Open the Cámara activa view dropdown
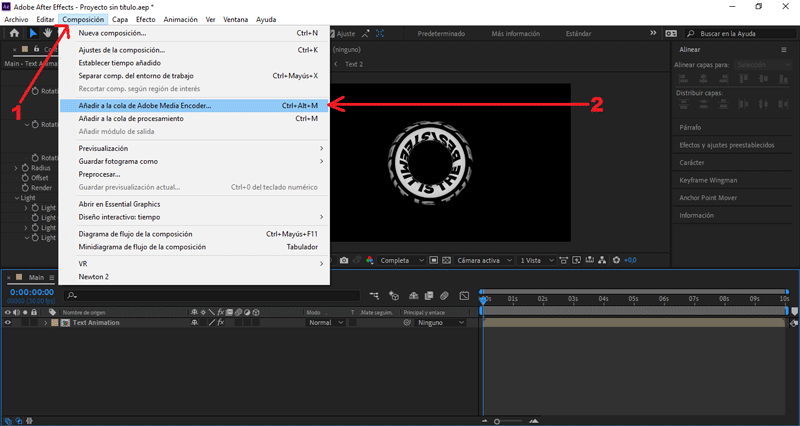Viewport: 800px width, 426px height. [x=484, y=260]
